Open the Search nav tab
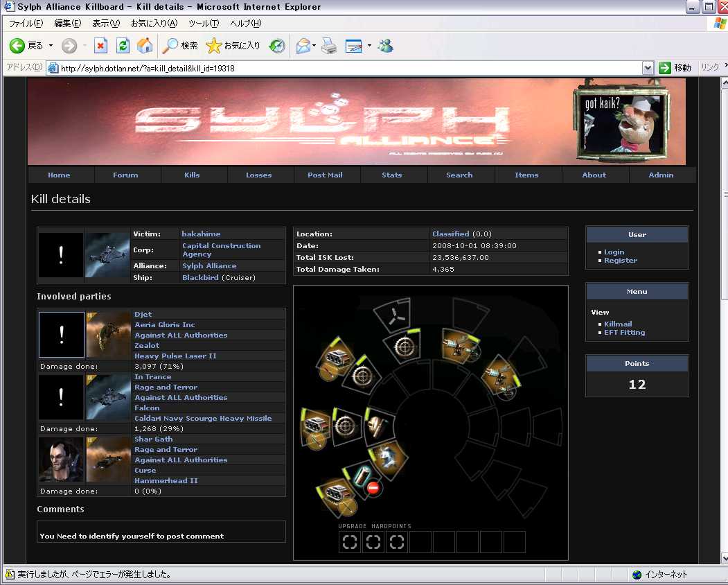Viewport: 728px width, 585px height. coord(459,175)
